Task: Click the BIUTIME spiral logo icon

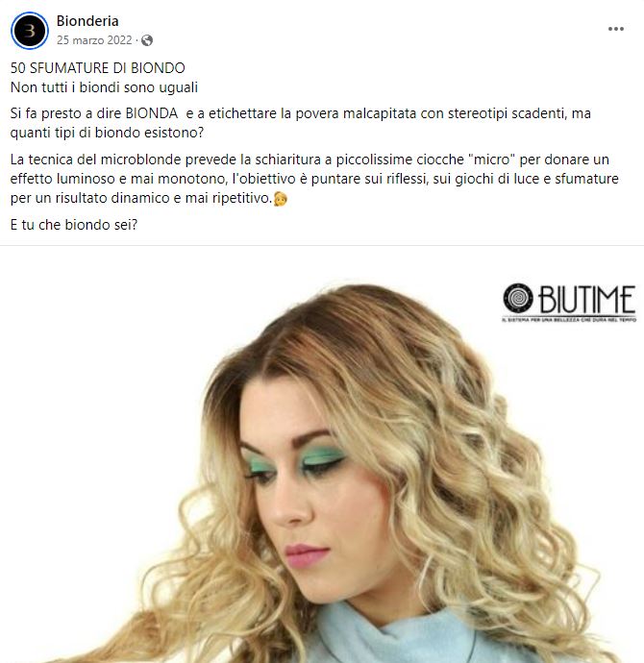Action: point(518,298)
